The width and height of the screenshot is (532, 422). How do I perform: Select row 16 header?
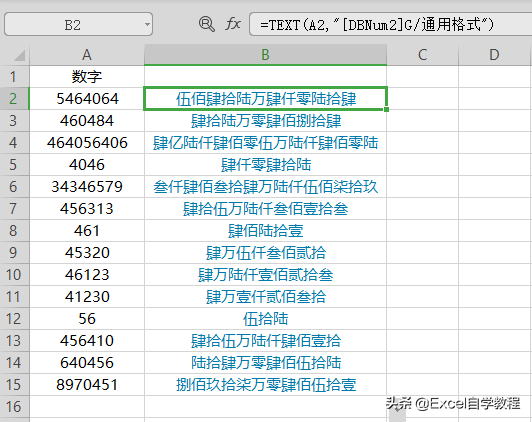(14, 407)
